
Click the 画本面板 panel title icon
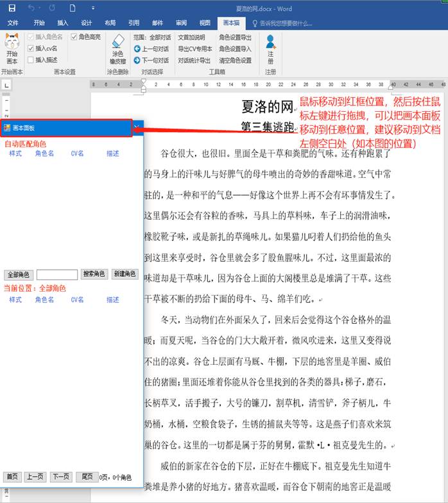click(7, 128)
